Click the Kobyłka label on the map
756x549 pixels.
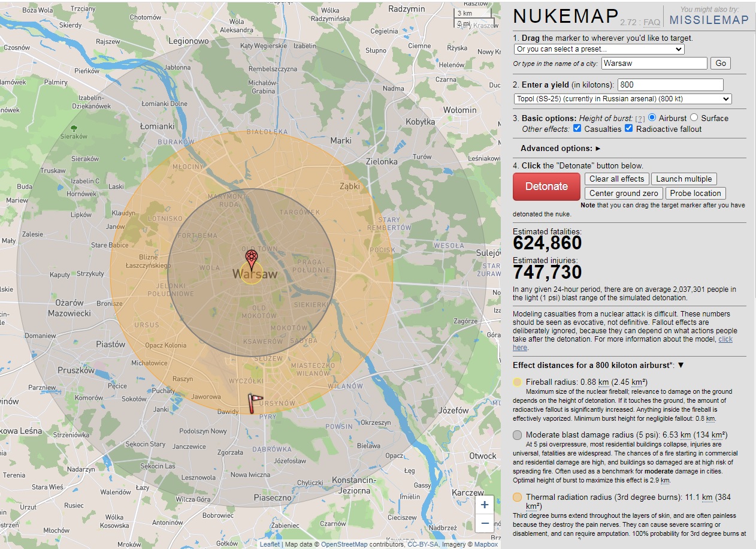pos(421,122)
